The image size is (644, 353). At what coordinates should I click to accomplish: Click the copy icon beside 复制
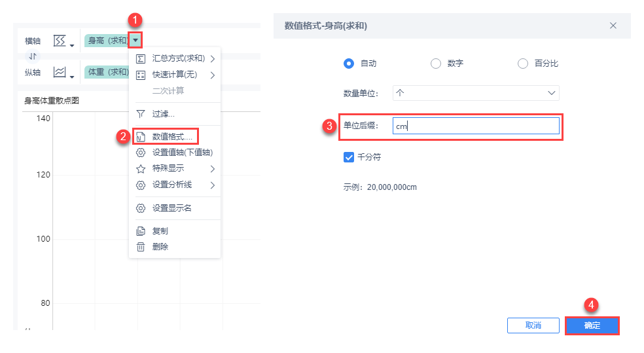[x=140, y=231]
